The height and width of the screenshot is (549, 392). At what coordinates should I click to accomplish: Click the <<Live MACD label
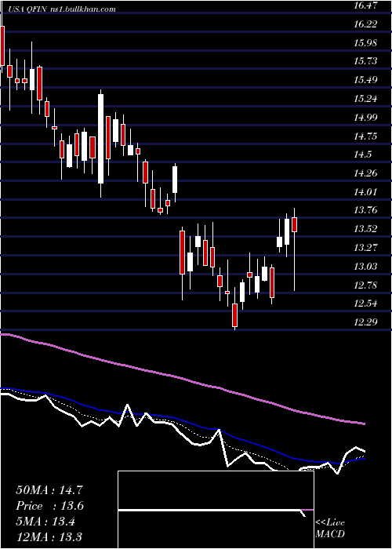330,529
